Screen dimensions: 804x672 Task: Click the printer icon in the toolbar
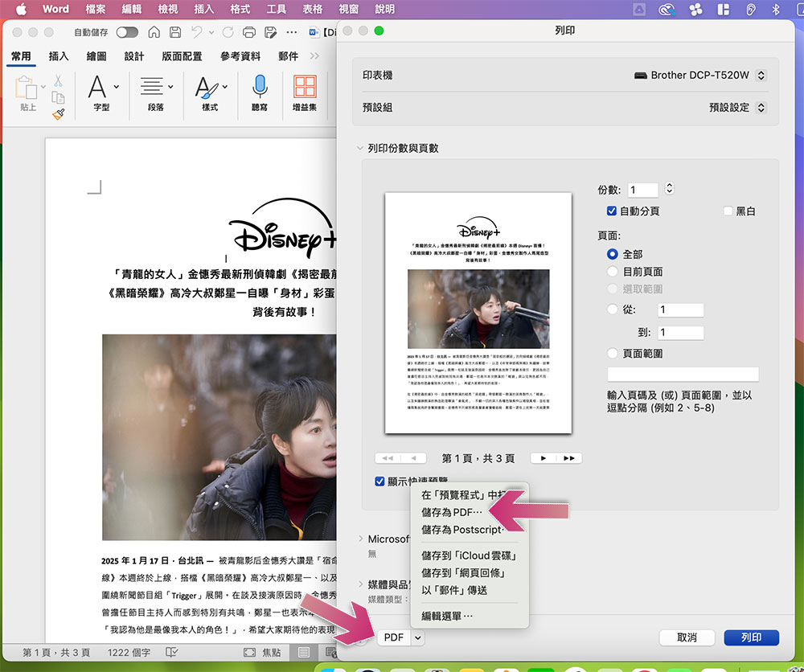[249, 32]
